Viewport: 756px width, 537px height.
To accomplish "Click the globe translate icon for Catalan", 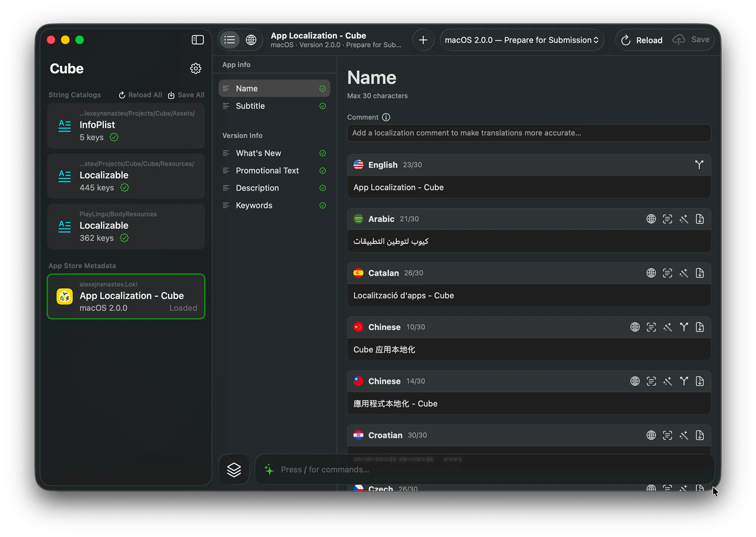I will (x=651, y=273).
